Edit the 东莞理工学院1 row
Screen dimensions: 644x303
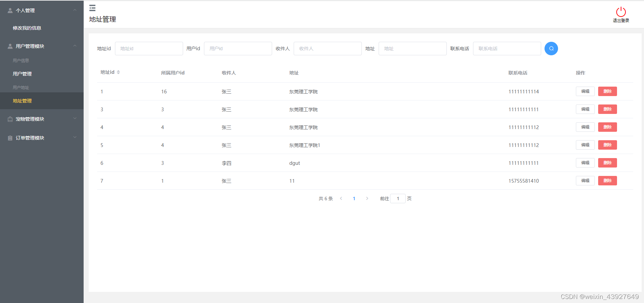pyautogui.click(x=585, y=145)
